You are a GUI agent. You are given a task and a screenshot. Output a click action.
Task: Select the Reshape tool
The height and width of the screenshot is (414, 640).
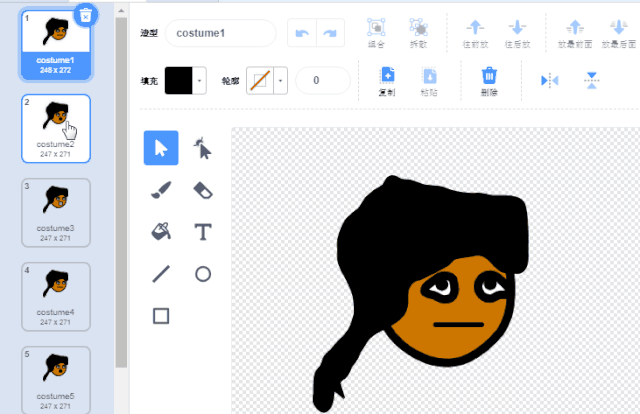pyautogui.click(x=203, y=149)
